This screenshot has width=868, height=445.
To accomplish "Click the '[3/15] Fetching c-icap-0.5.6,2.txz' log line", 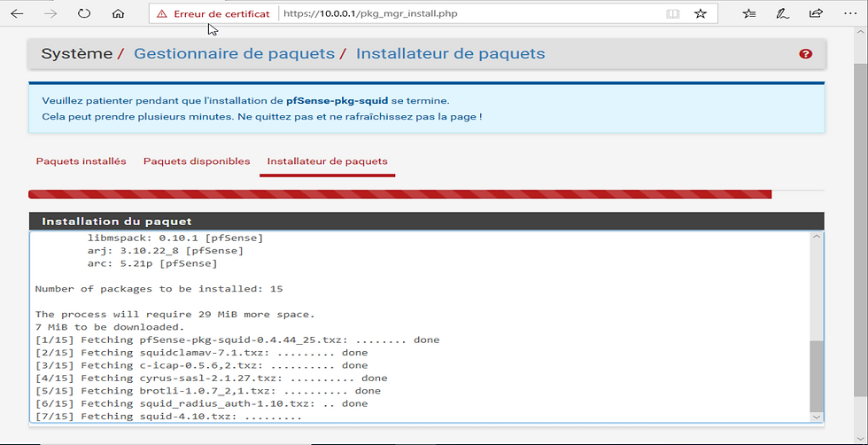I will coord(202,365).
